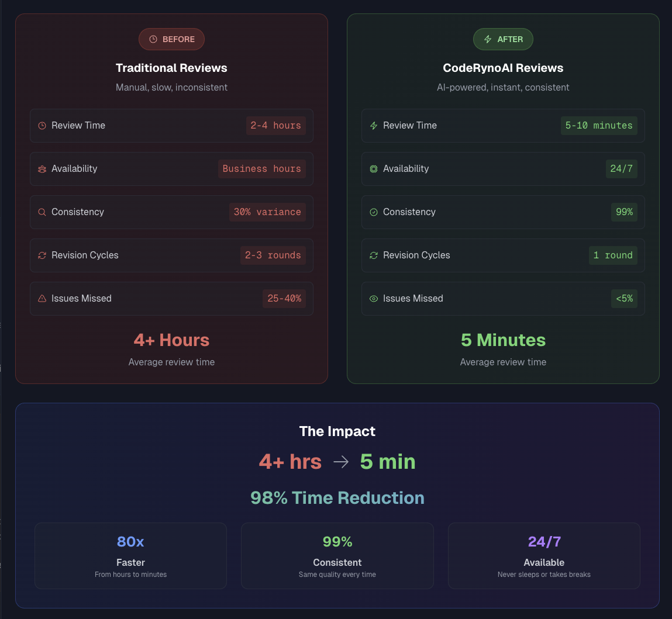Click the '24/7' Available card
This screenshot has height=619, width=672.
(x=544, y=556)
